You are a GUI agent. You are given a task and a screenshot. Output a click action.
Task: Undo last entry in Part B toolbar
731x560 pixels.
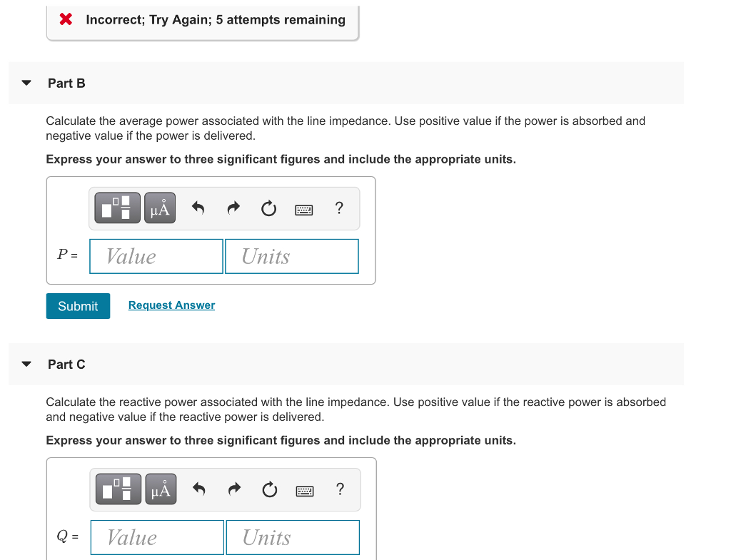(x=198, y=208)
